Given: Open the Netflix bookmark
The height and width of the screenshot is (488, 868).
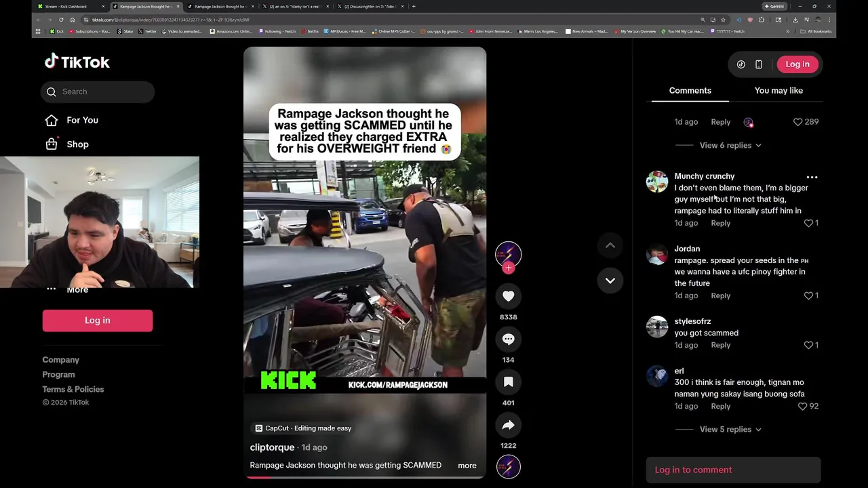Looking at the screenshot, I should click(x=309, y=31).
